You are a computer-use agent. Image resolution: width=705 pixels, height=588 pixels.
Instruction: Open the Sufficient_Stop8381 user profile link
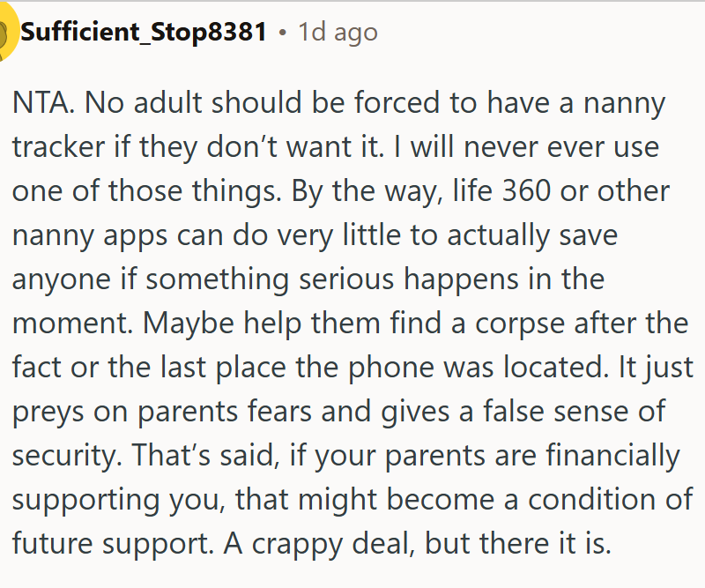(x=144, y=32)
